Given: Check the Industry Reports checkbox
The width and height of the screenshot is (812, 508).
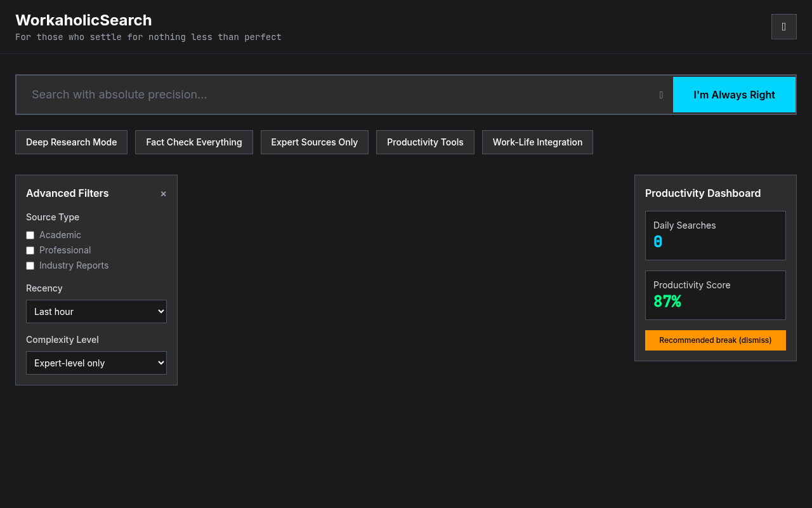Looking at the screenshot, I should click(30, 265).
